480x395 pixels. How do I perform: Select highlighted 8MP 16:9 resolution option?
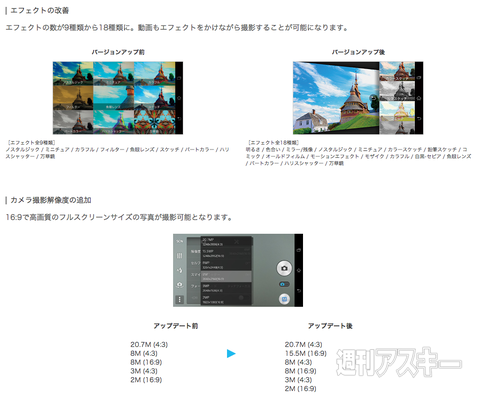coord(226,276)
